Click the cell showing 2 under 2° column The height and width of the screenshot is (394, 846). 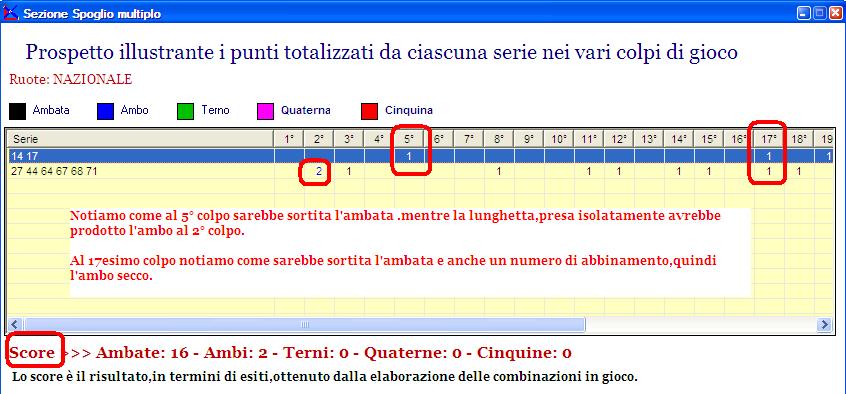(x=319, y=172)
